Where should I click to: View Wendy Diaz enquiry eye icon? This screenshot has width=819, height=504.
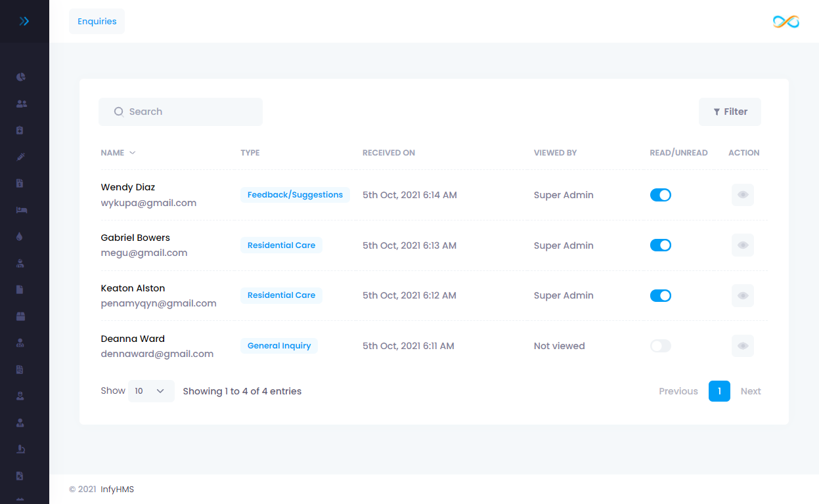(x=742, y=195)
